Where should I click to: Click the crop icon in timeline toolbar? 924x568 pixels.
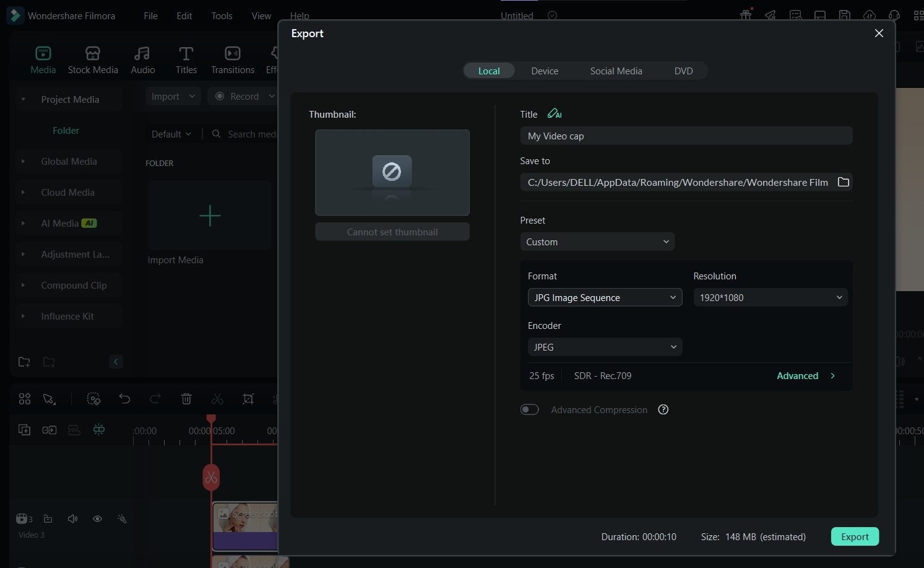248,399
